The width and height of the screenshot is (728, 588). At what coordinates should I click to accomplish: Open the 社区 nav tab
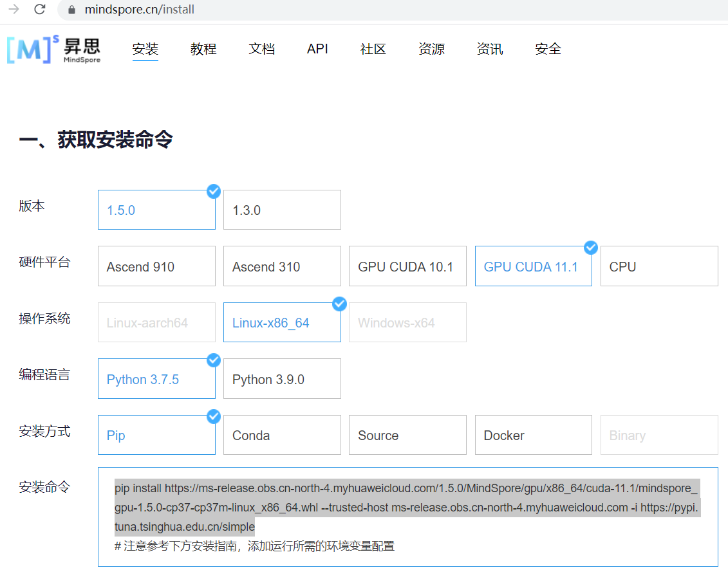[x=373, y=49]
